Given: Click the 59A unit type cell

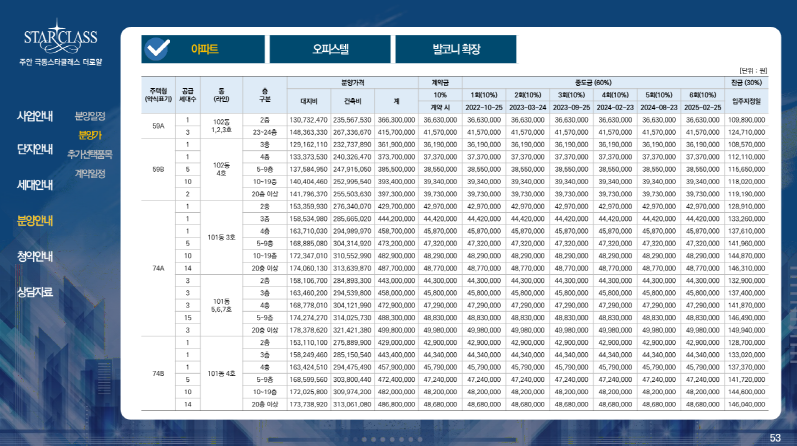Looking at the screenshot, I should [x=158, y=125].
